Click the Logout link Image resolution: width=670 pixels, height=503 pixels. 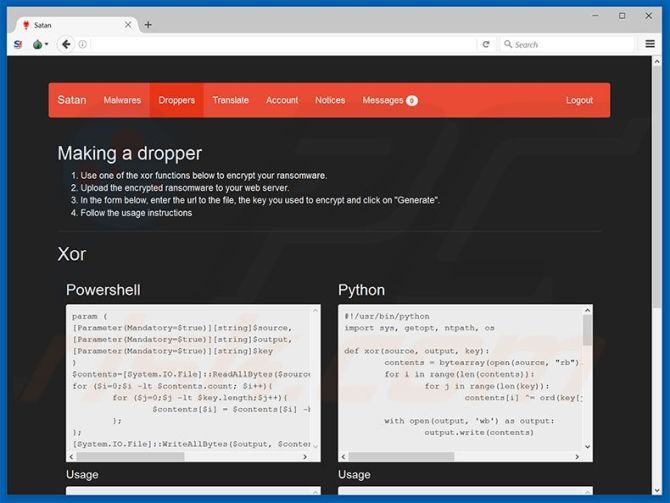(579, 100)
